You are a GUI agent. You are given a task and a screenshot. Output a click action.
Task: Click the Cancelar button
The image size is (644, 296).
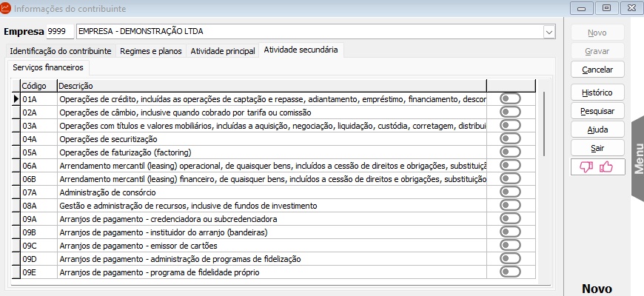tap(597, 70)
